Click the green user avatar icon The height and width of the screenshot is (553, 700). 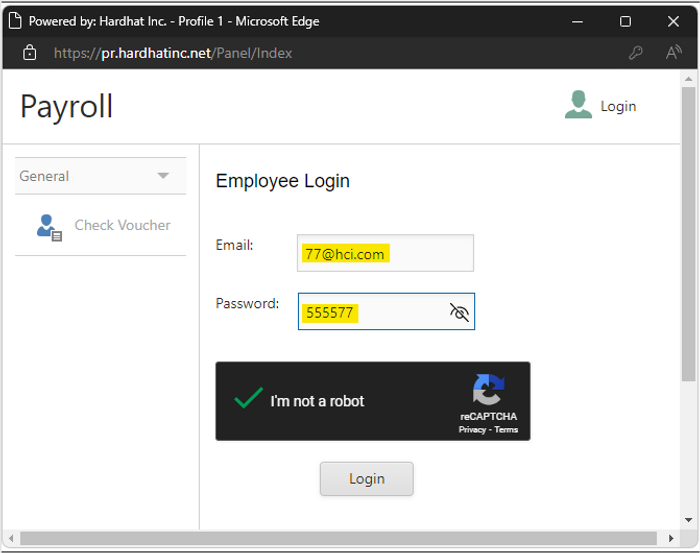(578, 104)
